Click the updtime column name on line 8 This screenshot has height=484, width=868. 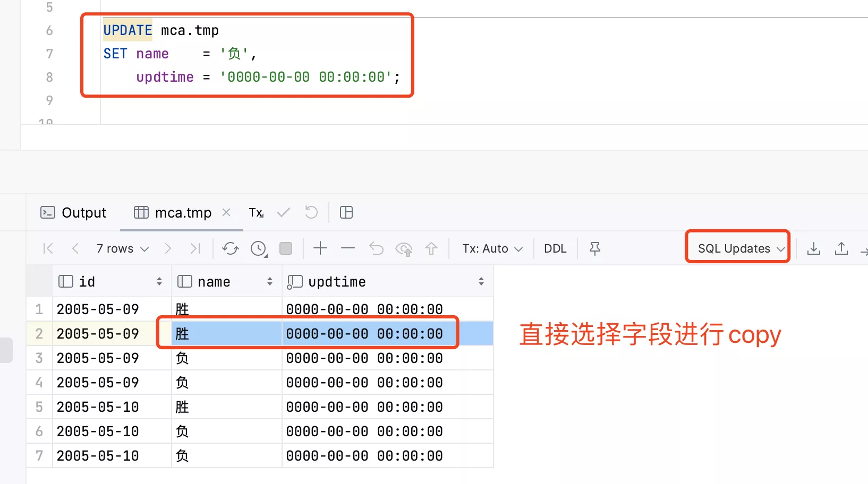[x=165, y=77]
